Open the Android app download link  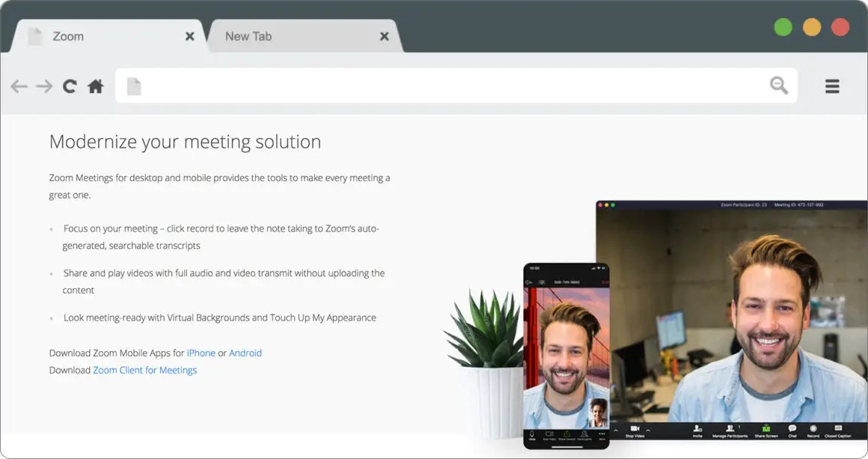pyautogui.click(x=245, y=353)
